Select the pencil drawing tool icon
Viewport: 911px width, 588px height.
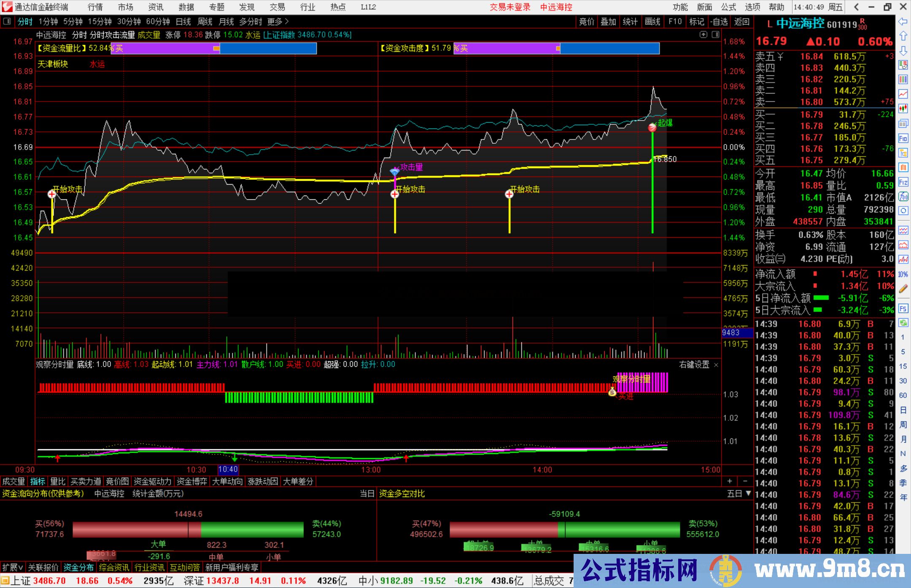point(903,289)
